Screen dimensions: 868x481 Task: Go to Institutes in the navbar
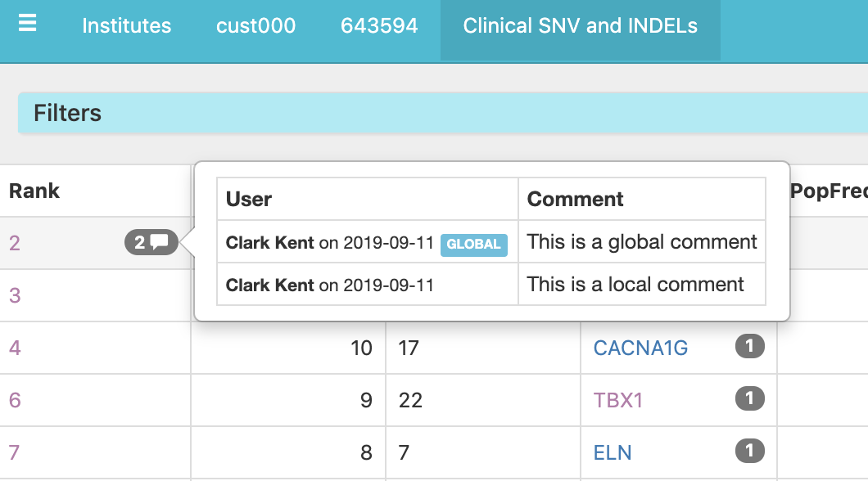pyautogui.click(x=127, y=26)
